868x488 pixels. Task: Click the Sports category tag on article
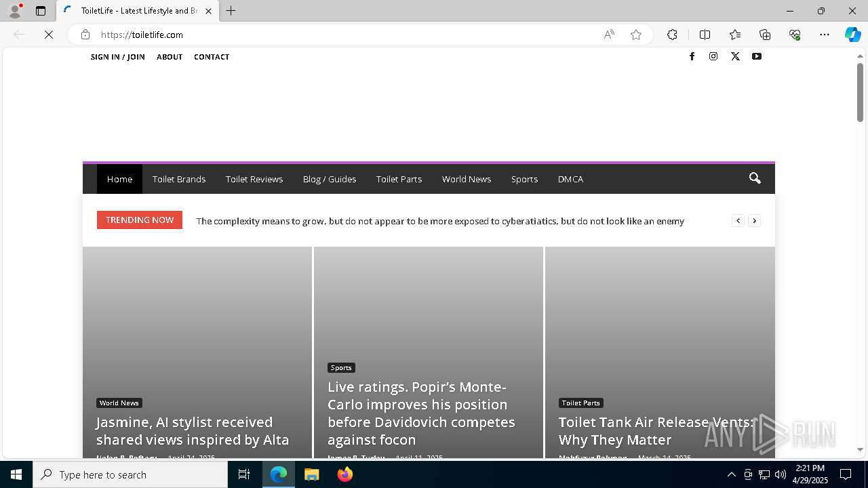341,367
